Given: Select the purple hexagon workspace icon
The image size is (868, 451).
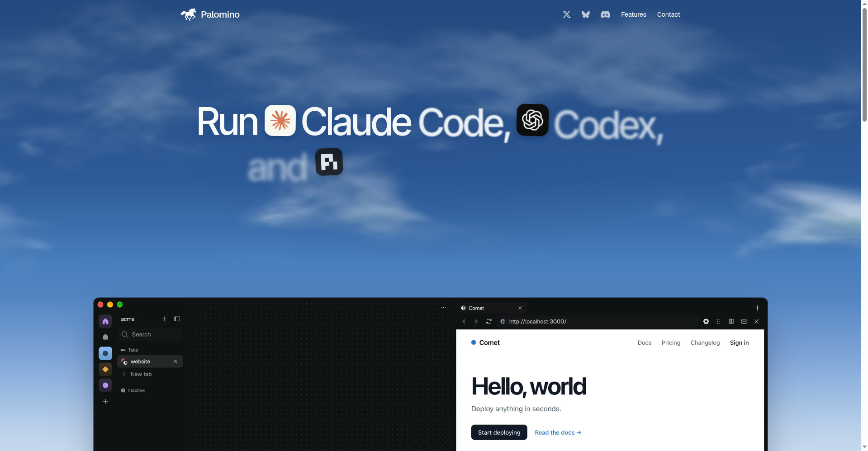Looking at the screenshot, I should pos(105,385).
